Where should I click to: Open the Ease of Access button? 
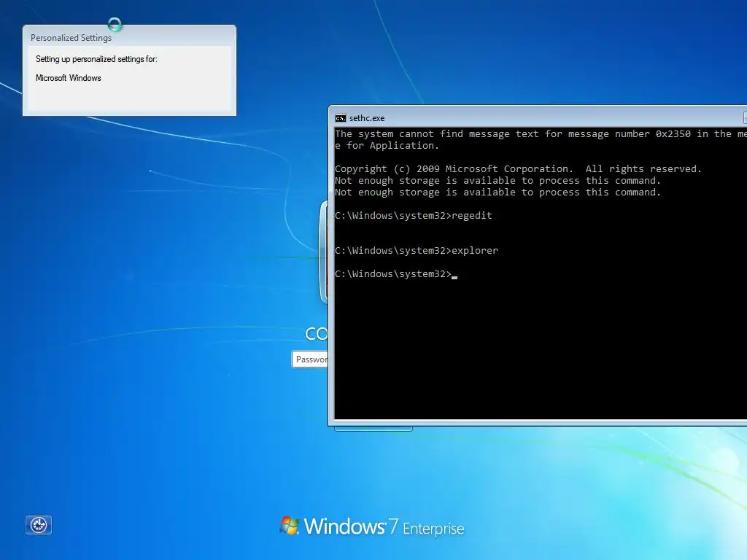coord(39,525)
